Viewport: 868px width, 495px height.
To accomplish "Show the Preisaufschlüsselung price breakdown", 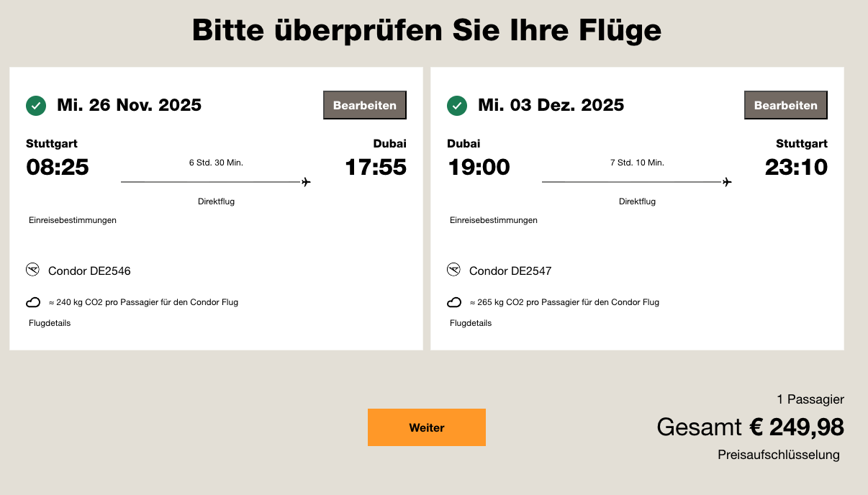I will coord(779,455).
